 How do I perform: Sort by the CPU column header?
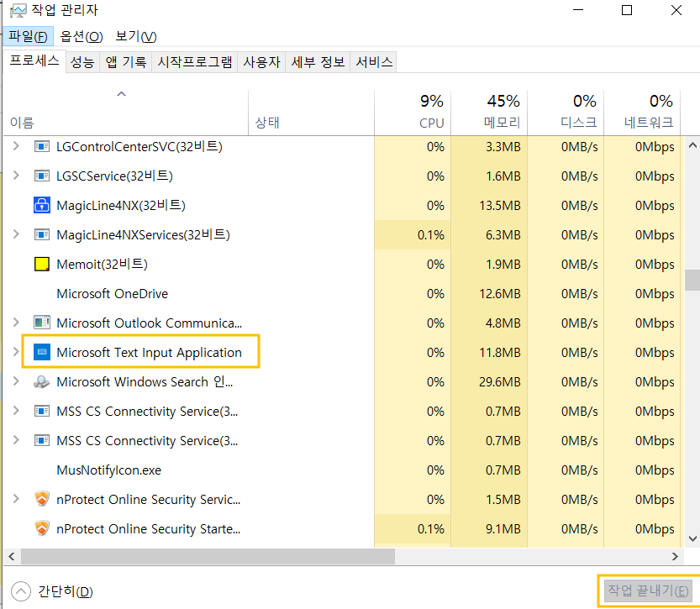click(413, 112)
